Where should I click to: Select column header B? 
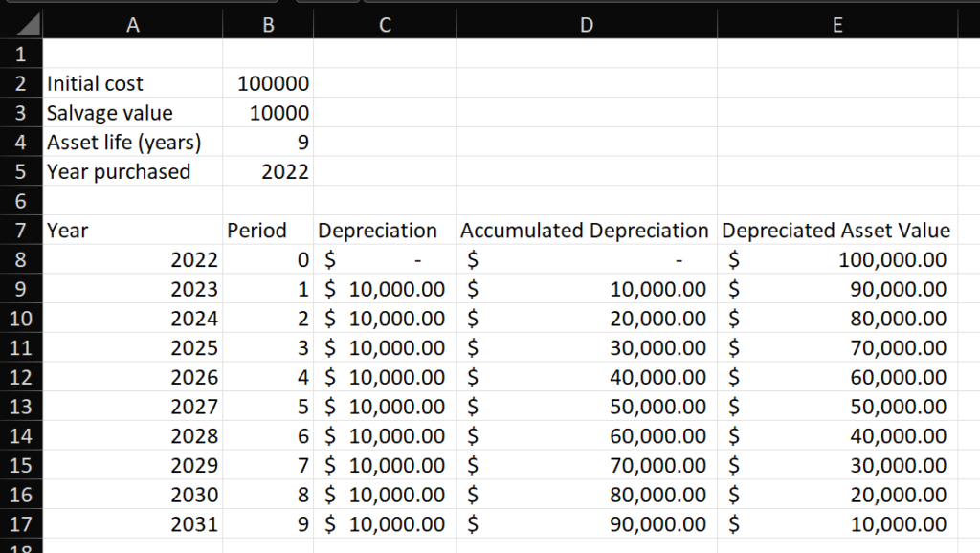[x=268, y=23]
